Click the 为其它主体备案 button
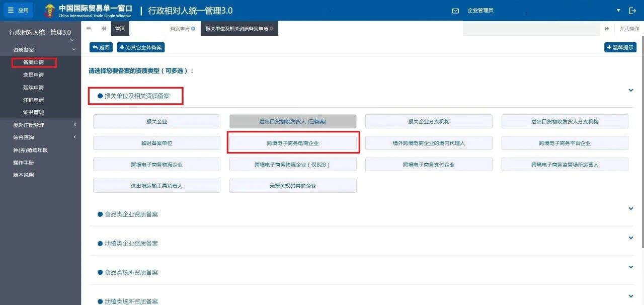This screenshot has height=305, width=644. [140, 47]
